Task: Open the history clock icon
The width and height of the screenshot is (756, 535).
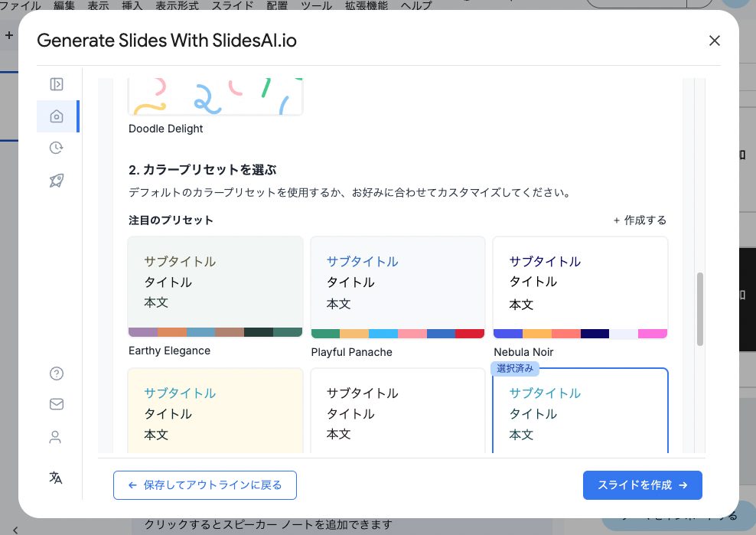Action: (x=56, y=148)
